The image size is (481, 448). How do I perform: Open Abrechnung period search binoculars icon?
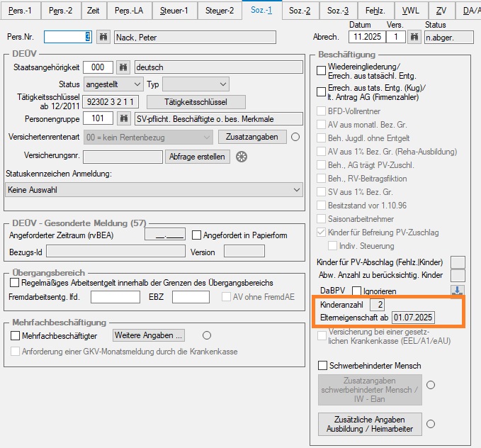(414, 37)
